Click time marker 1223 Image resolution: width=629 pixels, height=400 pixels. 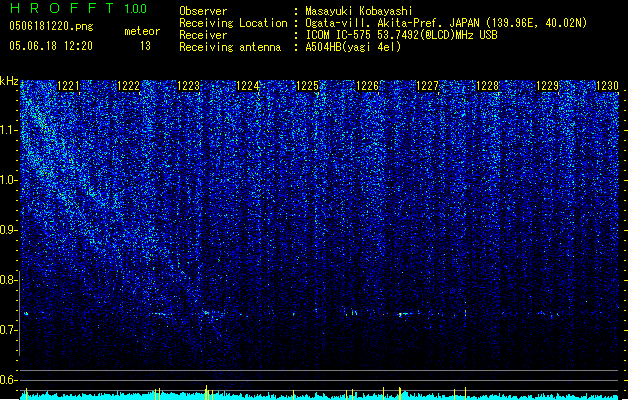(x=189, y=86)
